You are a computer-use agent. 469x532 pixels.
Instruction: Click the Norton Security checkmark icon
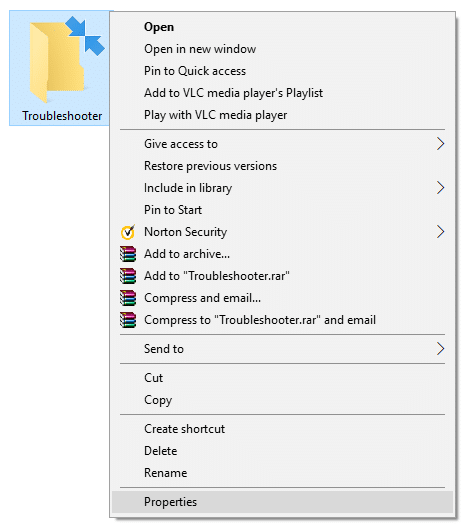[x=128, y=232]
